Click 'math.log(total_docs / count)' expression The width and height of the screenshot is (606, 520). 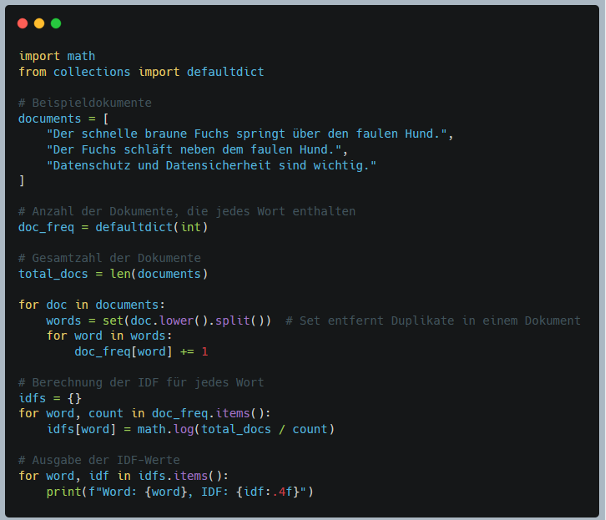pos(236,430)
